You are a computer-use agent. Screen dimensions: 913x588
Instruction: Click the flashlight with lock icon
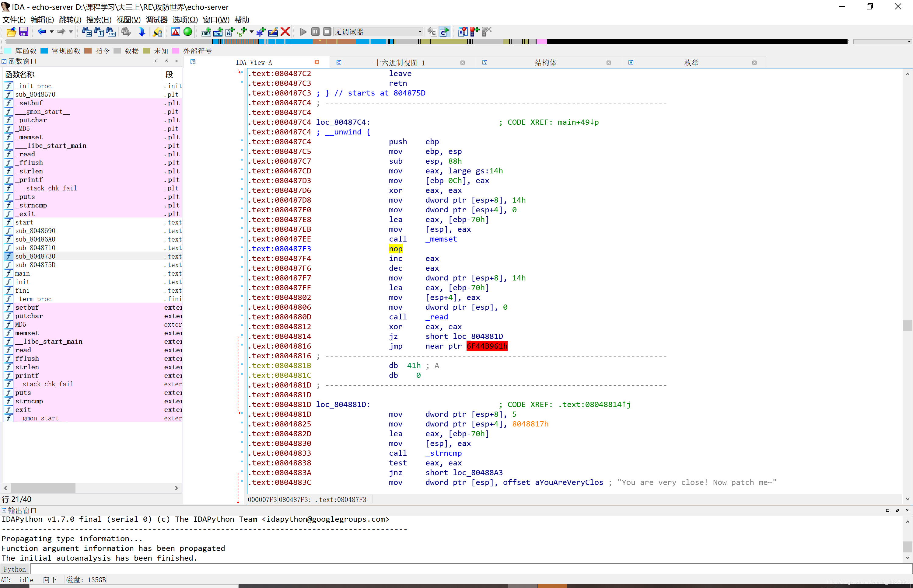157,32
